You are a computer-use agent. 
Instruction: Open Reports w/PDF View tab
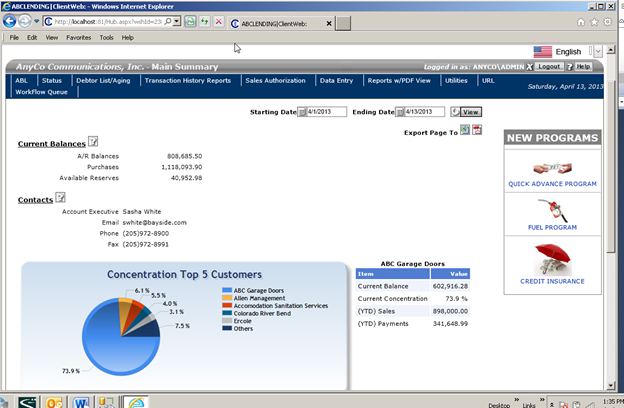pos(399,80)
